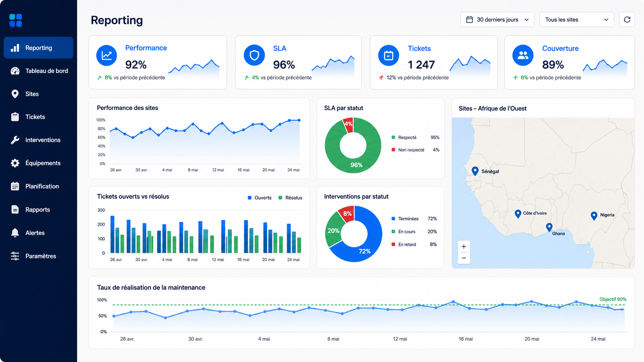This screenshot has width=644, height=362.
Task: Navigate to Équipements
Action: [x=39, y=163]
